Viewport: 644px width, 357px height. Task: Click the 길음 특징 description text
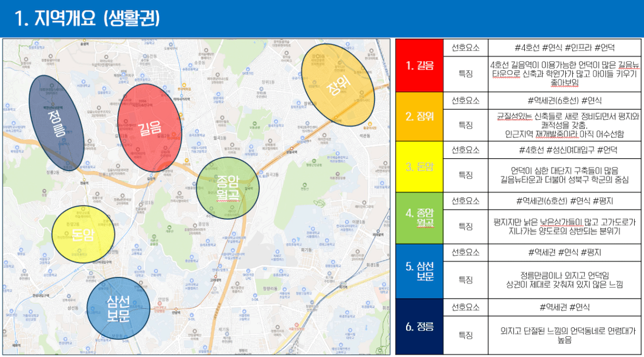point(565,73)
